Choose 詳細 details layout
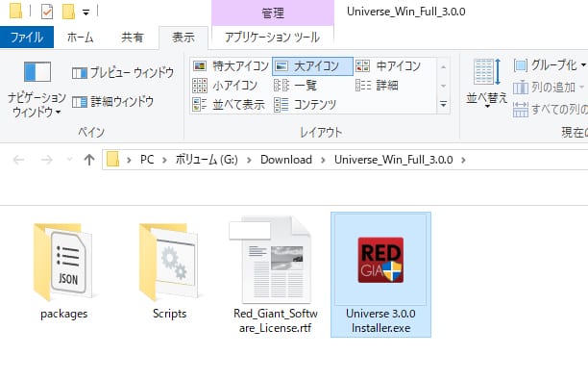This screenshot has height=380, width=588. pos(377,86)
